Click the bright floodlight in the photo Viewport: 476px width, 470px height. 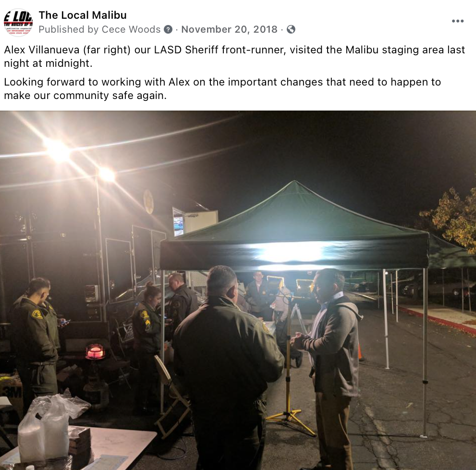57,150
